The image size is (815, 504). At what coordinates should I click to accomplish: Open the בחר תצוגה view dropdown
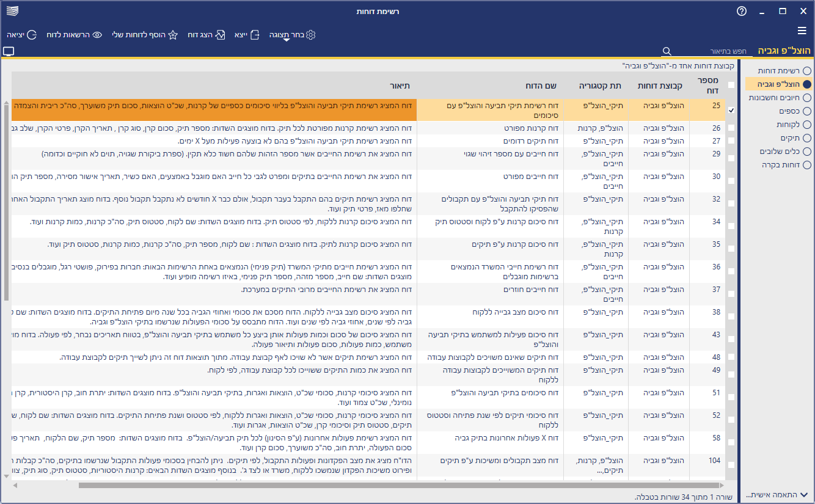[292, 35]
